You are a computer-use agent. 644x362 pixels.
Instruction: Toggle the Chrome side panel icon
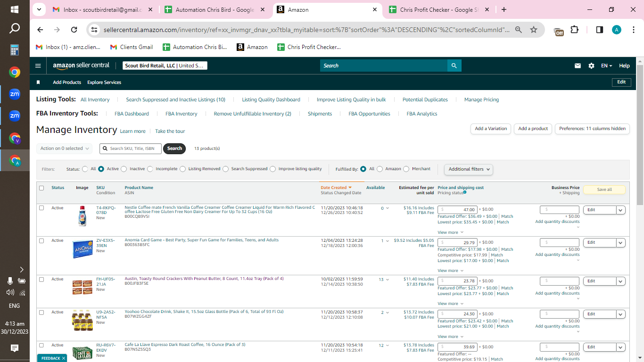pos(600,30)
